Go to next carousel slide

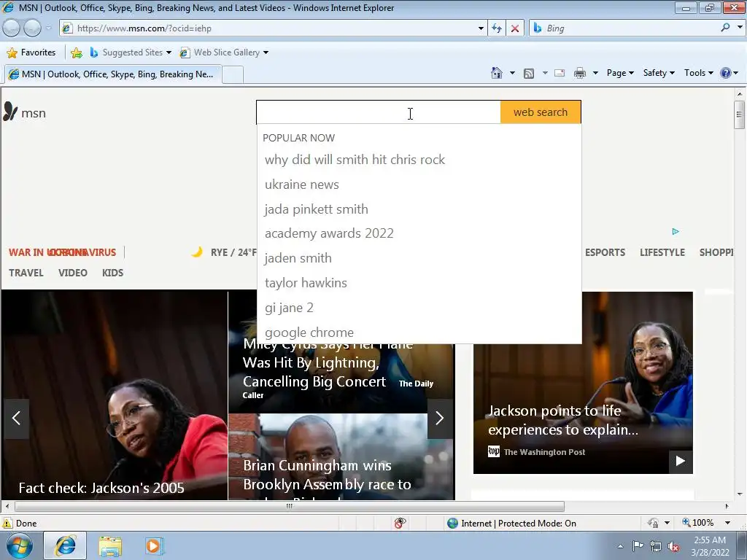[440, 418]
